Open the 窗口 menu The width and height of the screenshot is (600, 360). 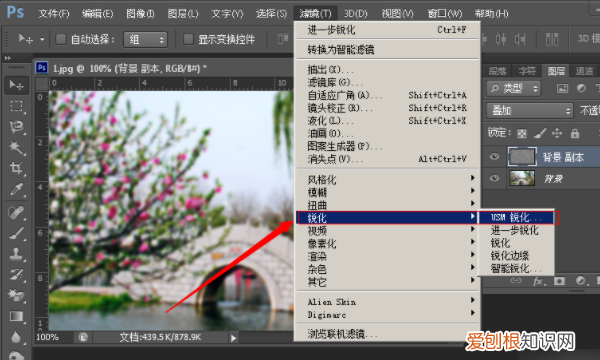click(445, 14)
